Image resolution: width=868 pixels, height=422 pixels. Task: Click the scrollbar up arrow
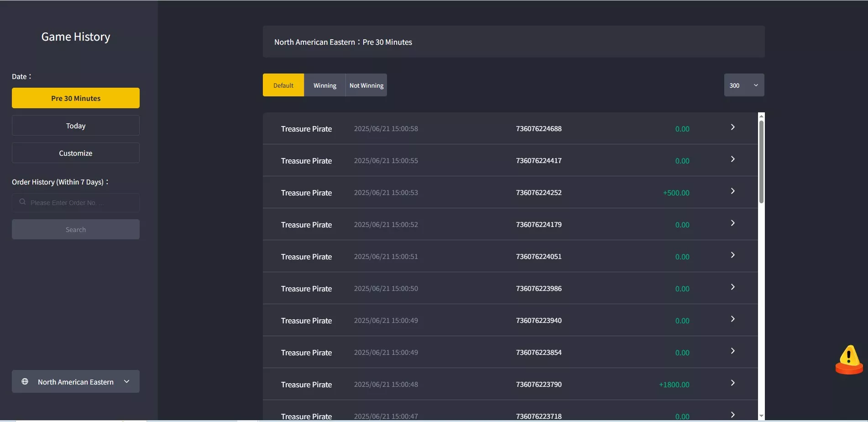(761, 116)
